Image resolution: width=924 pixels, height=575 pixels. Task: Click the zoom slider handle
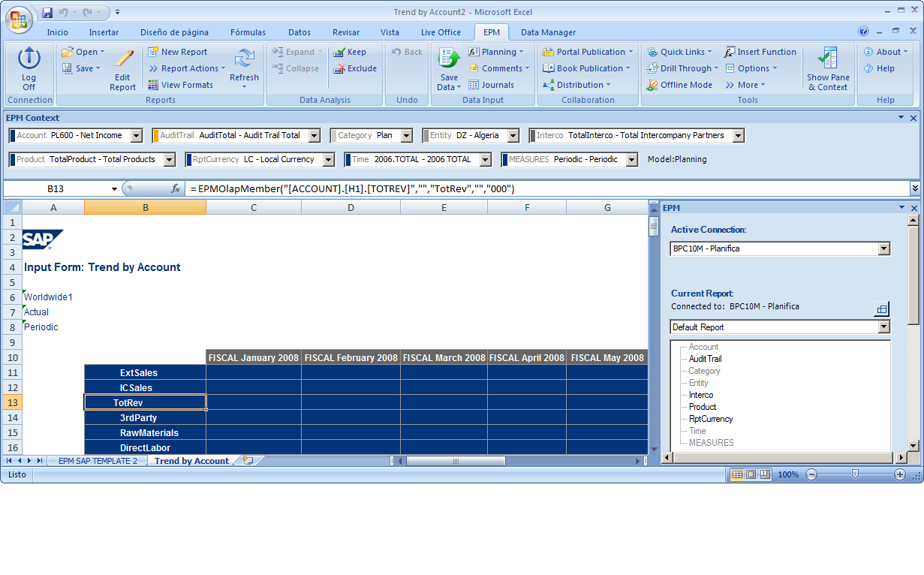click(855, 474)
